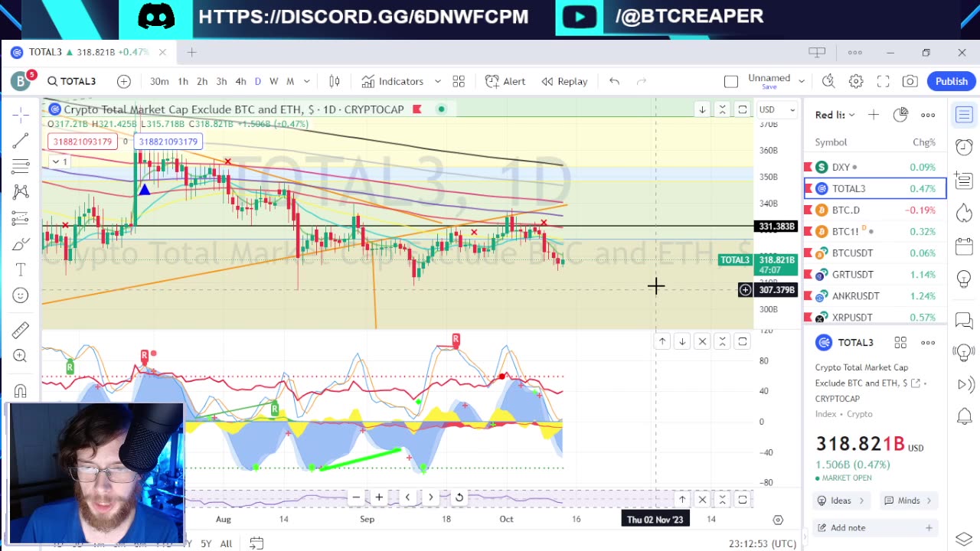Screen dimensions: 980x551
Task: Open the layout setup square icon
Action: click(x=731, y=81)
